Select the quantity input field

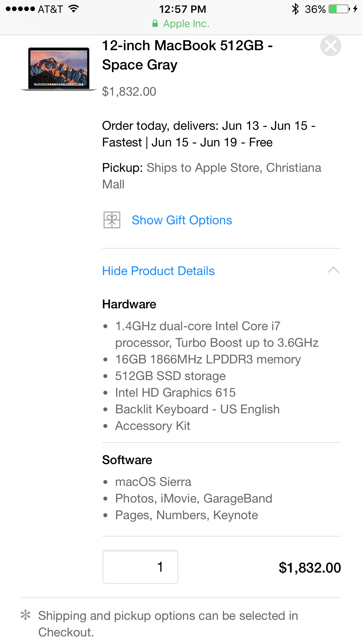(140, 567)
